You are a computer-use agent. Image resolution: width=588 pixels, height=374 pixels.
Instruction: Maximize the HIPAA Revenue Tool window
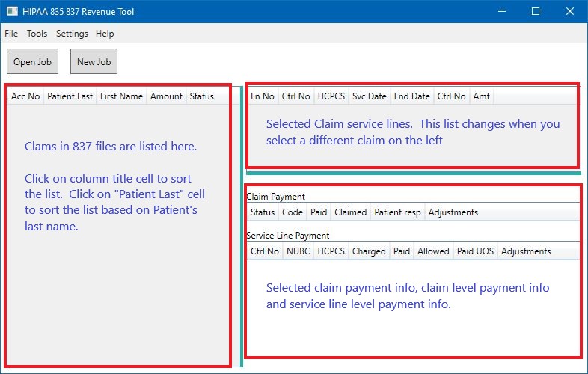(536, 11)
